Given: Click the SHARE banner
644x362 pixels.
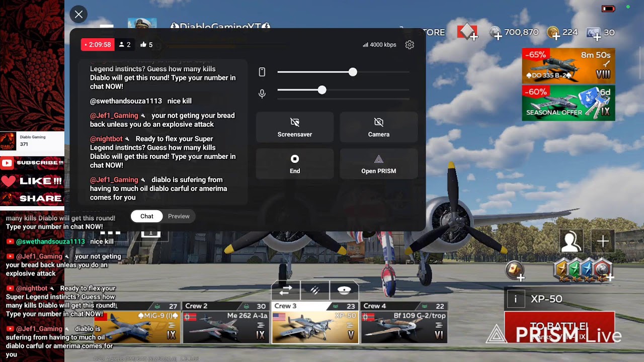Looking at the screenshot, I should [32, 198].
